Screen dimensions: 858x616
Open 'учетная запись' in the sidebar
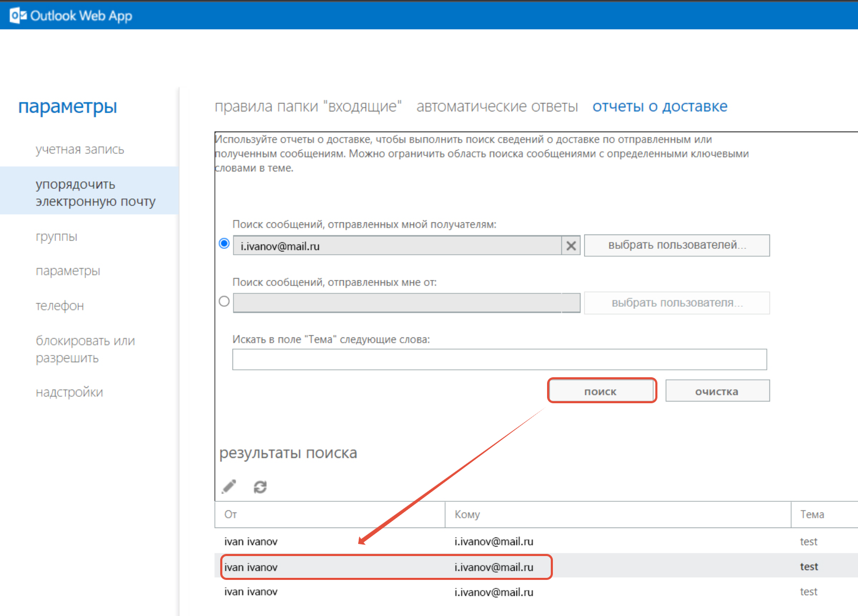click(x=80, y=150)
